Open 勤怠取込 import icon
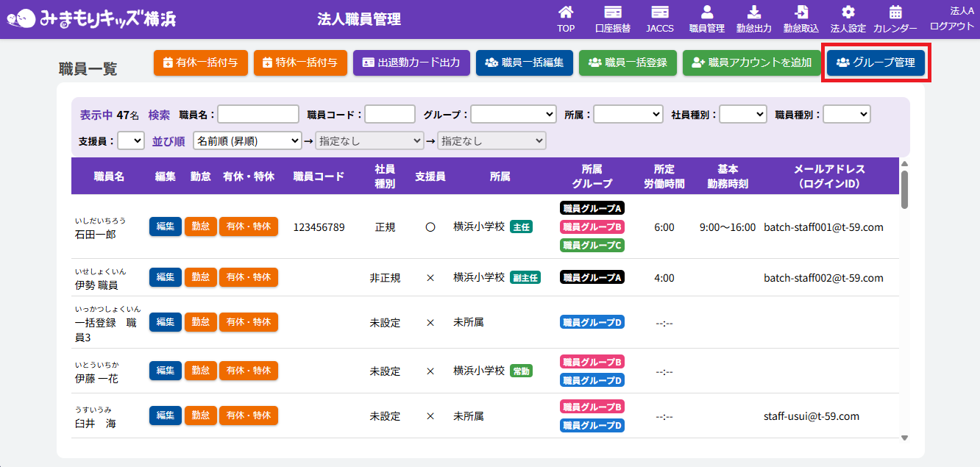This screenshot has height=467, width=980. click(801, 13)
